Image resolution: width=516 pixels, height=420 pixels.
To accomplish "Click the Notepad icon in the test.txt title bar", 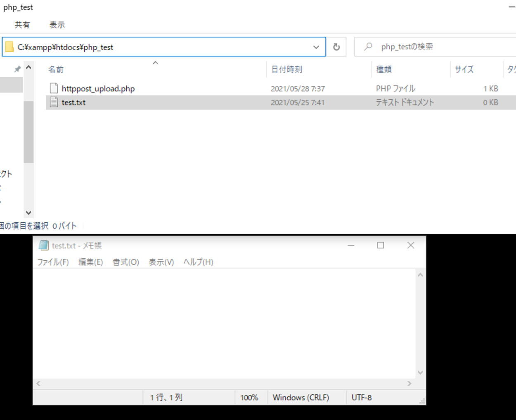I will [x=43, y=245].
